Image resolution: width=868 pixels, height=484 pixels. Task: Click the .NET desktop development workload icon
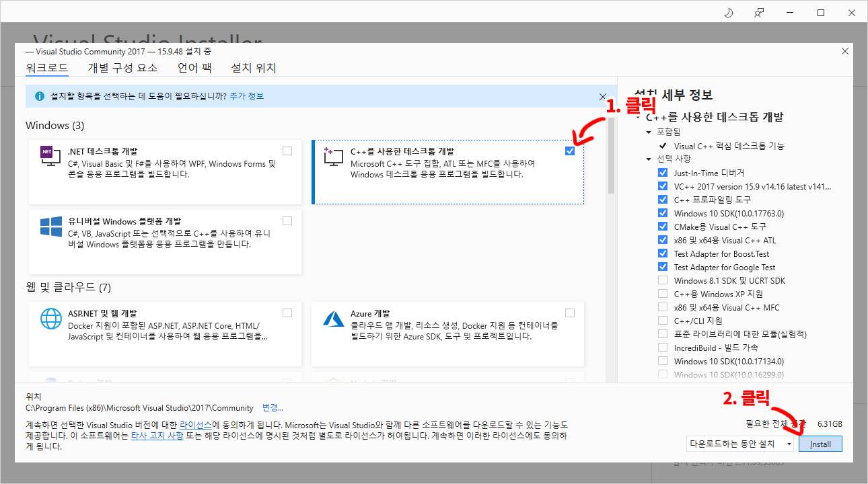click(x=51, y=157)
